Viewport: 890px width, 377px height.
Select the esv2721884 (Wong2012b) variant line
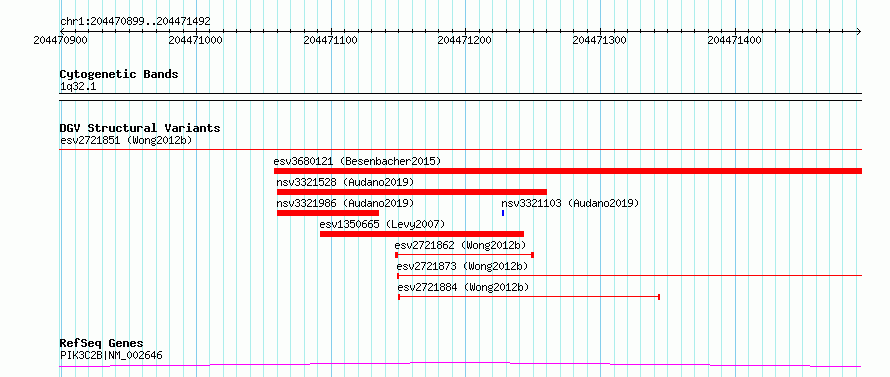pyautogui.click(x=529, y=297)
